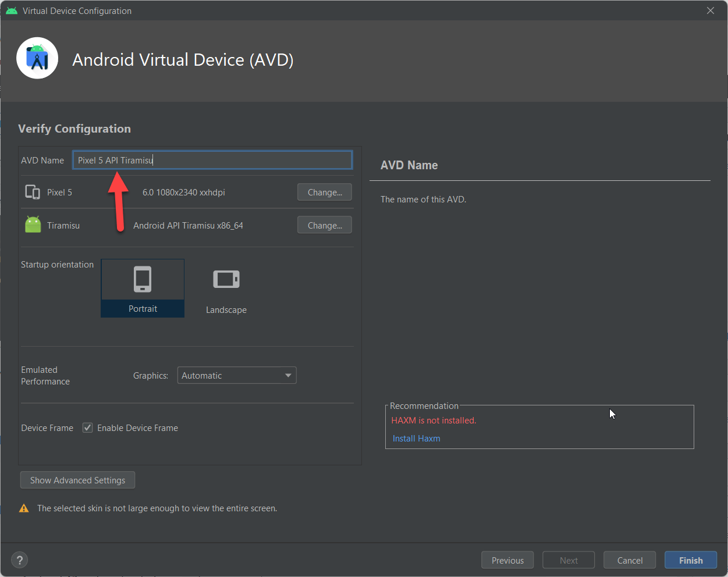Click the yellow warning triangle icon
The height and width of the screenshot is (577, 728).
click(x=24, y=508)
